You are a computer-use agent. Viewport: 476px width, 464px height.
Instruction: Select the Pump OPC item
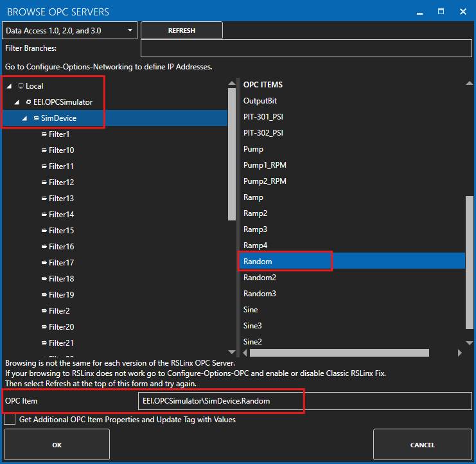point(253,149)
